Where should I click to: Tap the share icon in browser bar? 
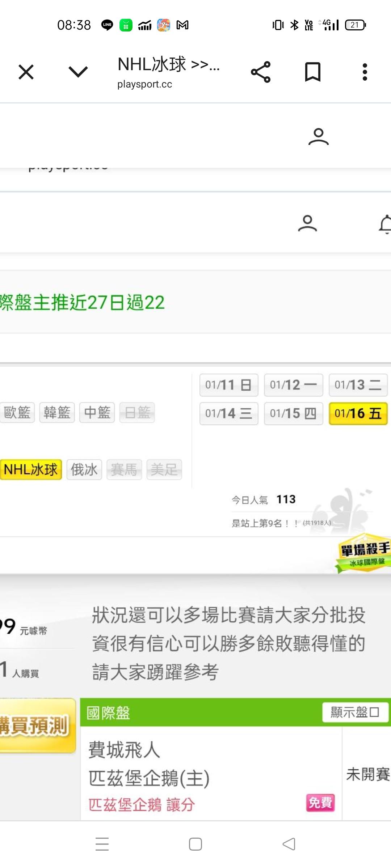tap(261, 72)
